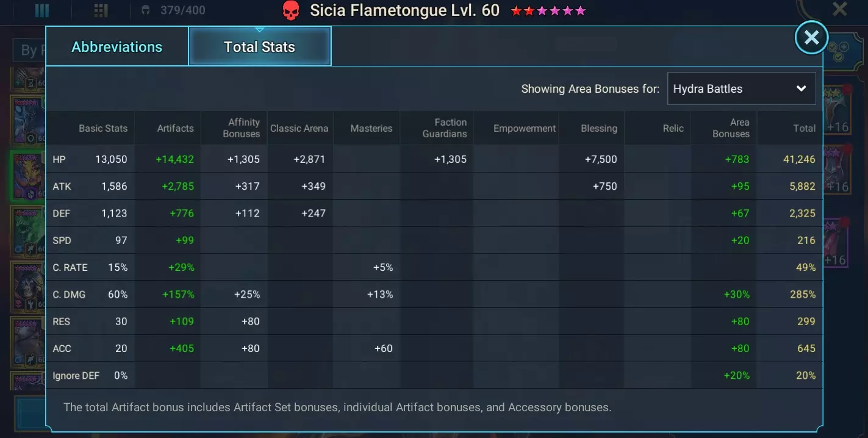Click the grey X at top-right corner
Image resolution: width=868 pixels, height=438 pixels.
tap(839, 9)
